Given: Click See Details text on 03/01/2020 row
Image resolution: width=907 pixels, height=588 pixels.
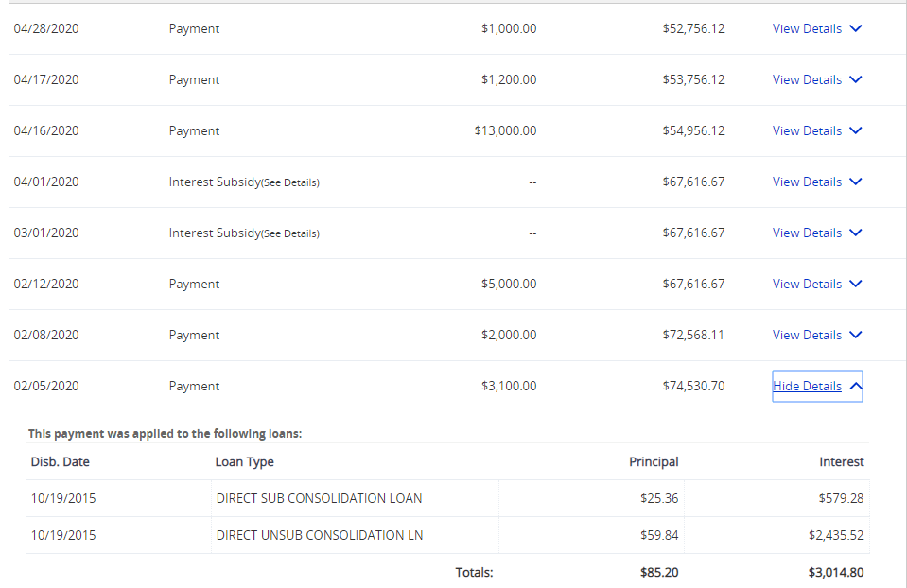Looking at the screenshot, I should pyautogui.click(x=290, y=233).
